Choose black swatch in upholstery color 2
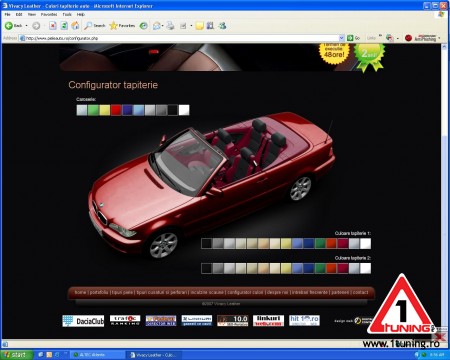This screenshot has width=450, height=360. pos(207,268)
